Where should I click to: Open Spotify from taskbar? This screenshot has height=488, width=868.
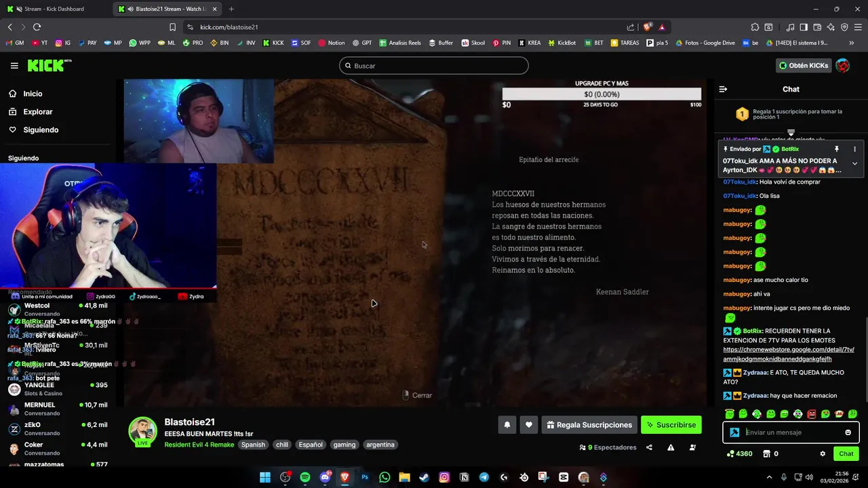pyautogui.click(x=305, y=477)
